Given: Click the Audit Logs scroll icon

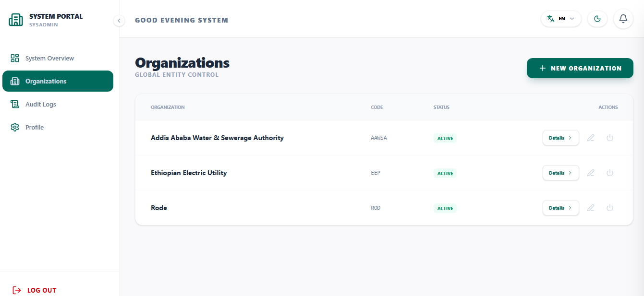Looking at the screenshot, I should click(15, 104).
